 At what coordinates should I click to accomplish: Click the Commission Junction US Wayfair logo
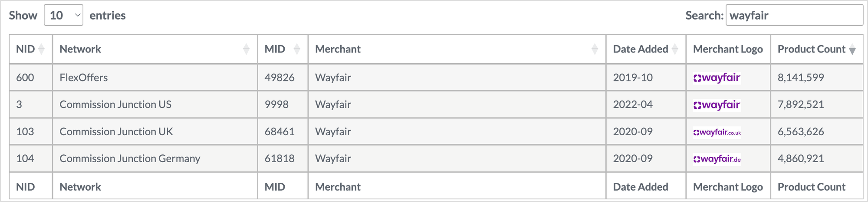point(717,105)
